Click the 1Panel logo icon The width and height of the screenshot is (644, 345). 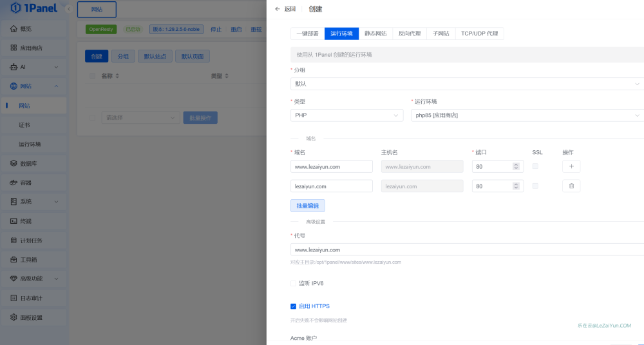coord(15,8)
